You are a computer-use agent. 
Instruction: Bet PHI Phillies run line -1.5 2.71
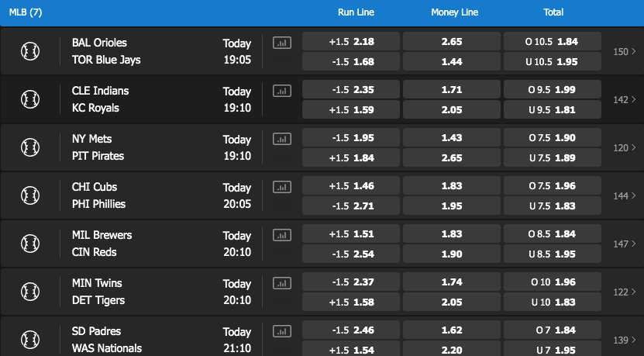coord(351,206)
